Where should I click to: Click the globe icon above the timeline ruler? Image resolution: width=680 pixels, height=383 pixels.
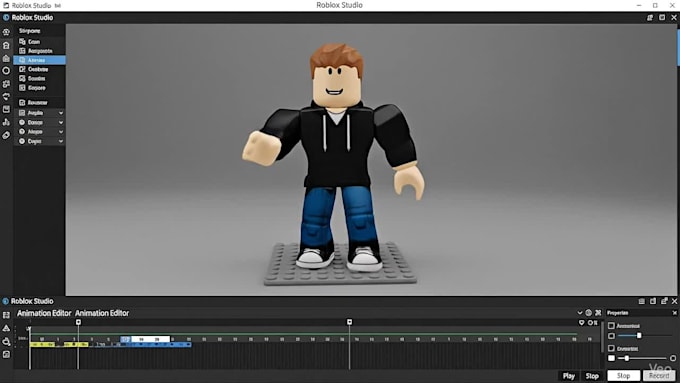click(x=588, y=313)
